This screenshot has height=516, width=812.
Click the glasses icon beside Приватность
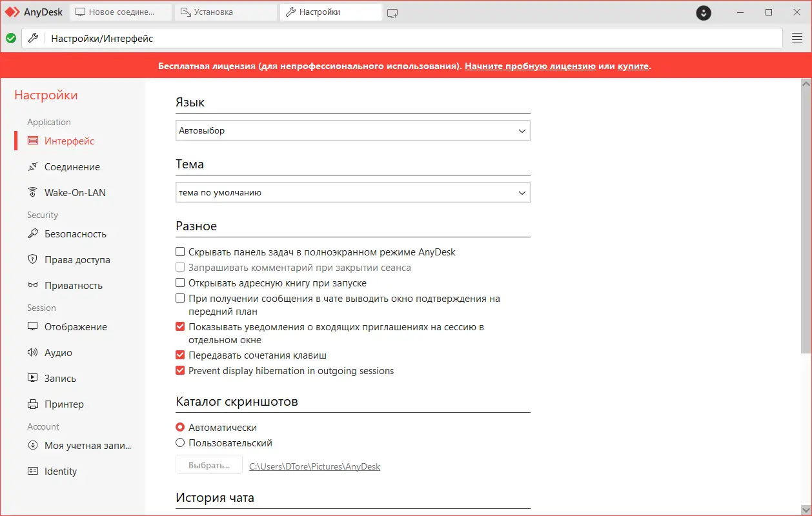33,285
